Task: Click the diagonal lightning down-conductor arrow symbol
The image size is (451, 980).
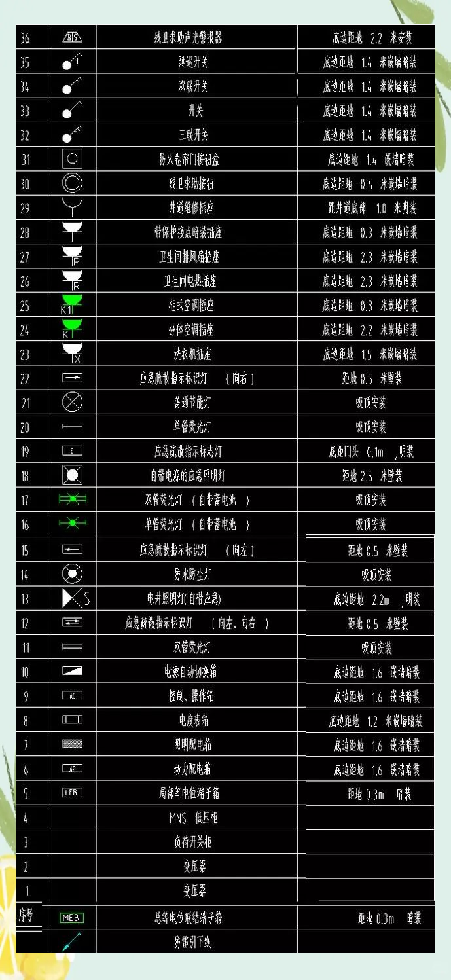Action: coord(71,942)
